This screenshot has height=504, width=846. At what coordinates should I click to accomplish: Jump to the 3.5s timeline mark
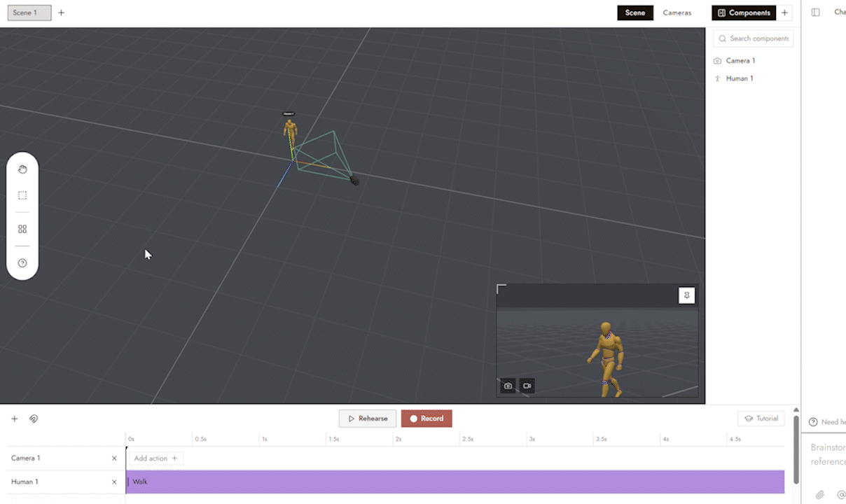click(601, 439)
